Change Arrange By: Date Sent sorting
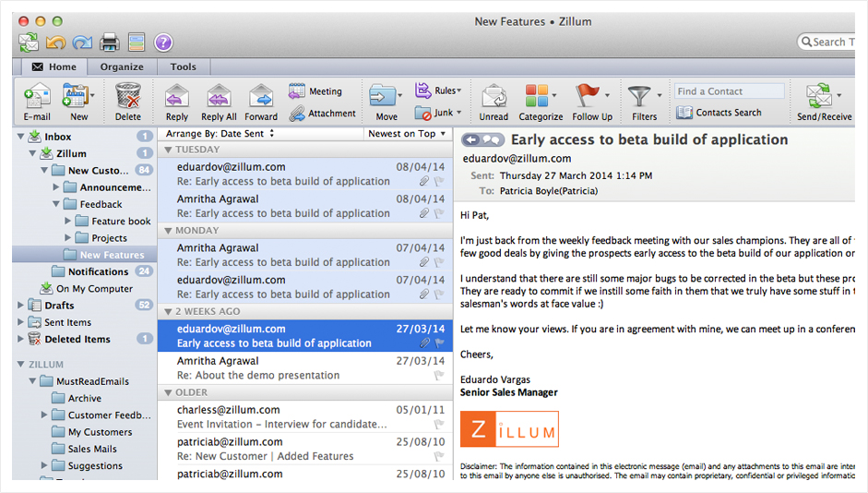 [x=220, y=134]
